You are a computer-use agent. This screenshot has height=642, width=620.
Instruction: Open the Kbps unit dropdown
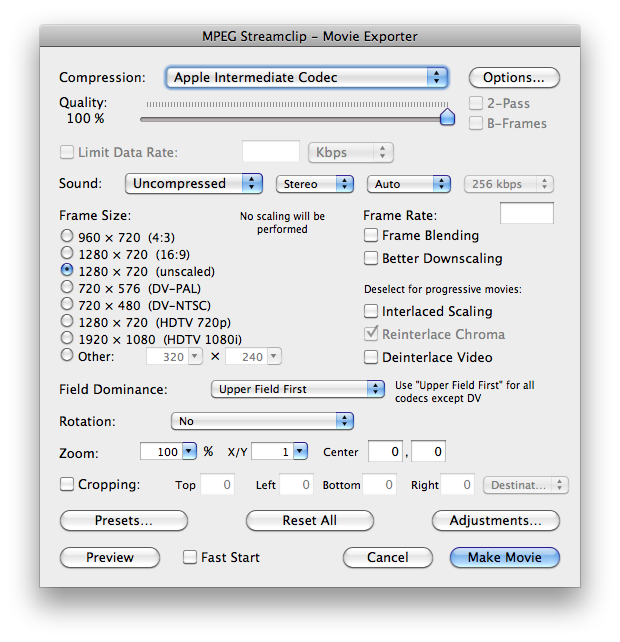tap(351, 153)
